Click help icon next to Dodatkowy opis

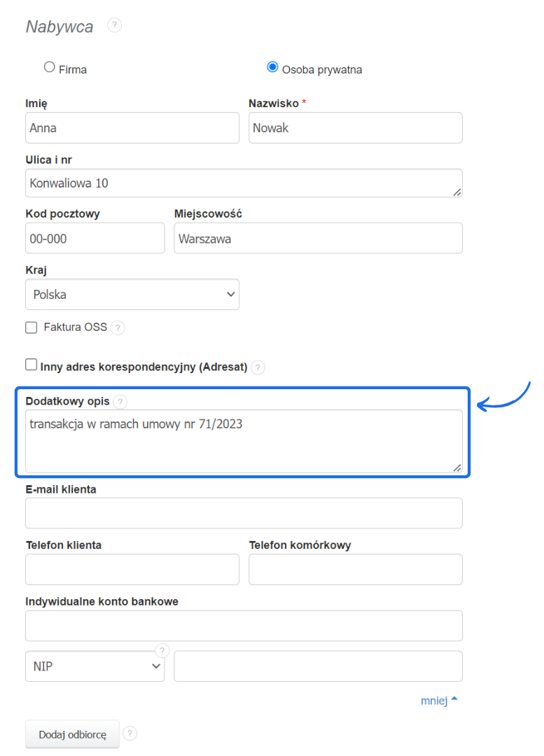click(120, 402)
